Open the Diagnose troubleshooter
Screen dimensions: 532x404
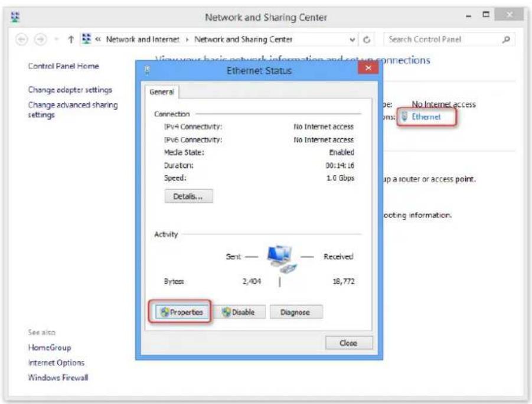tap(296, 312)
